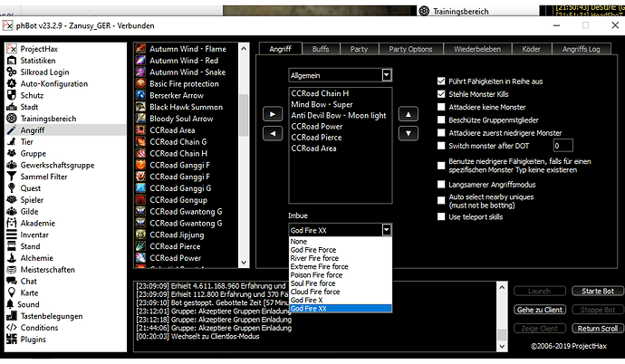Click the Plugins puzzle icon
The width and height of the screenshot is (625, 364).
[12, 339]
